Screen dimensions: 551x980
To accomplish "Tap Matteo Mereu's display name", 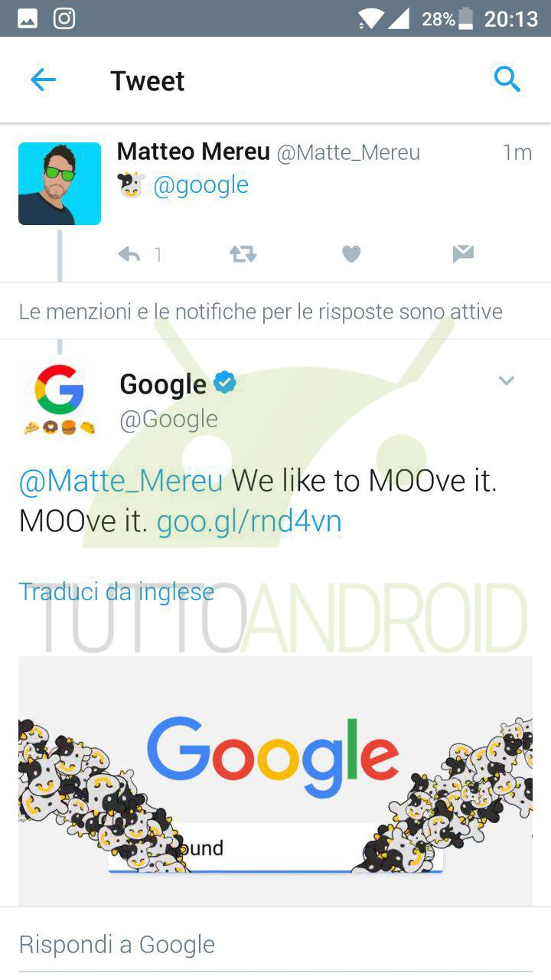I will [x=193, y=152].
